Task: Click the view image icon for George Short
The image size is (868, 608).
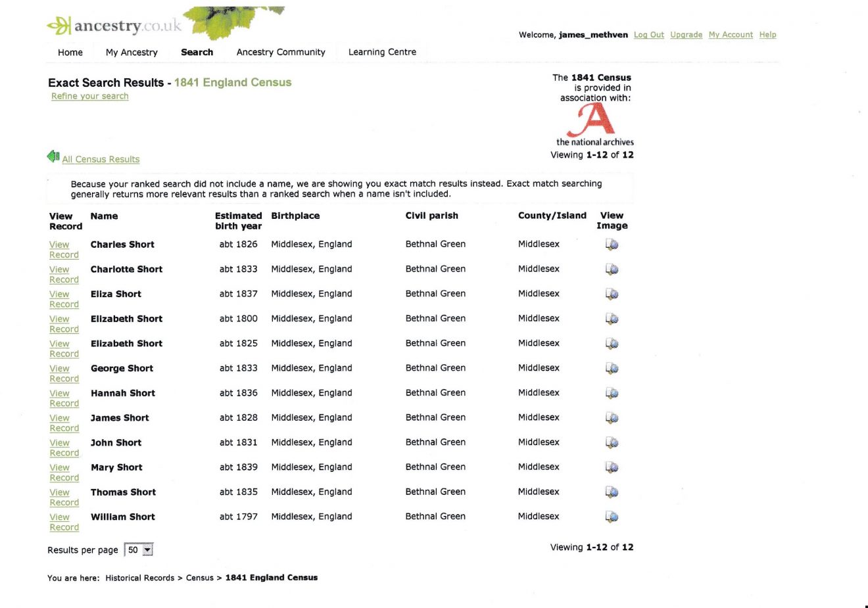Action: coord(612,368)
